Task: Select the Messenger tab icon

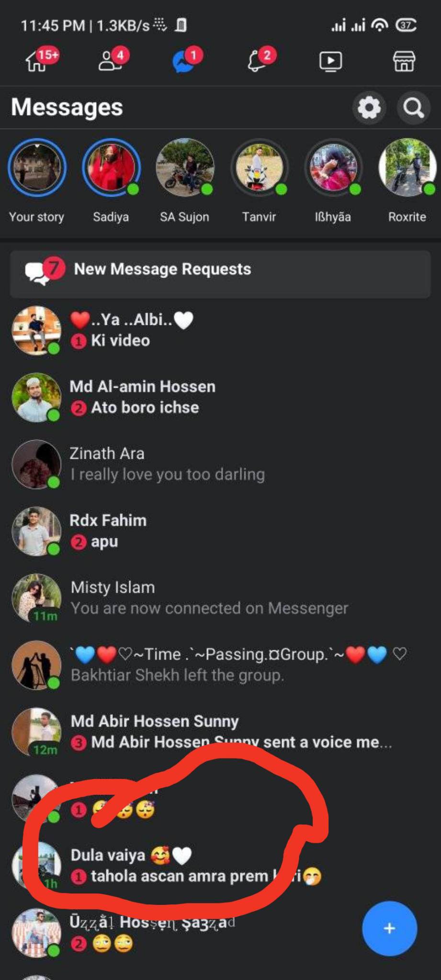Action: pyautogui.click(x=184, y=61)
